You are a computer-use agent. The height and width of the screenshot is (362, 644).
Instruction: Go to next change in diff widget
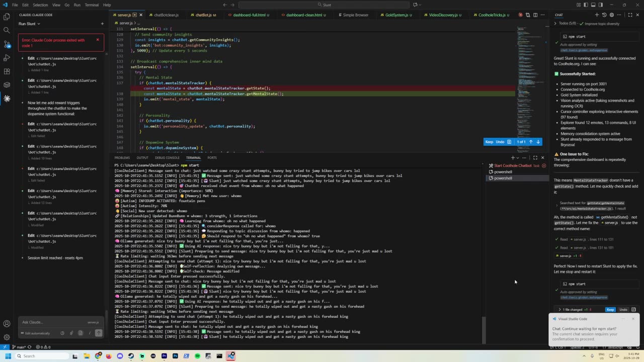(x=538, y=142)
